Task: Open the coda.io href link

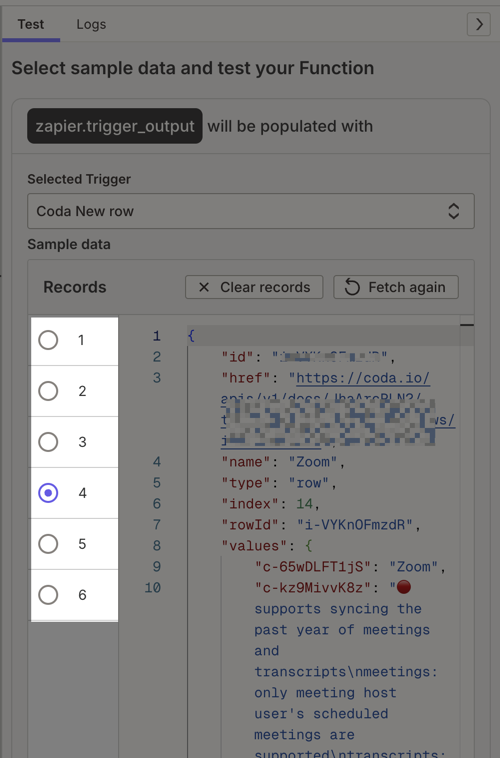Action: (x=363, y=378)
